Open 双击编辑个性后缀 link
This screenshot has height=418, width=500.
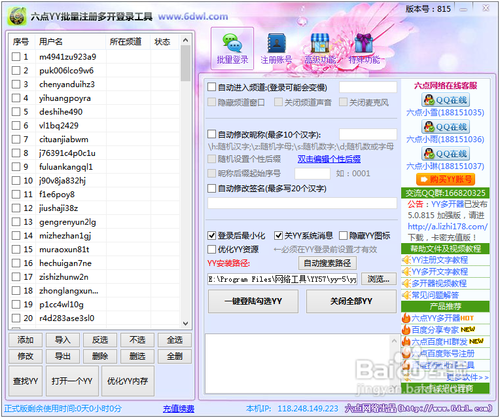tap(329, 159)
